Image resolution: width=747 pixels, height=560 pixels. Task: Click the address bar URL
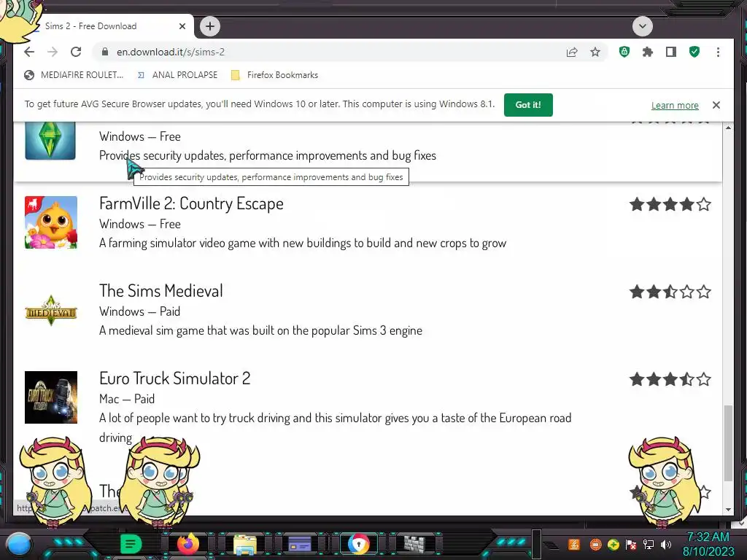point(171,52)
